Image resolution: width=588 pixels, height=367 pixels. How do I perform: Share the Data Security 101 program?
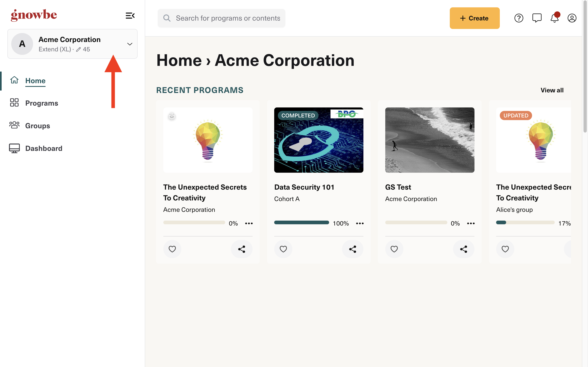[x=353, y=249]
